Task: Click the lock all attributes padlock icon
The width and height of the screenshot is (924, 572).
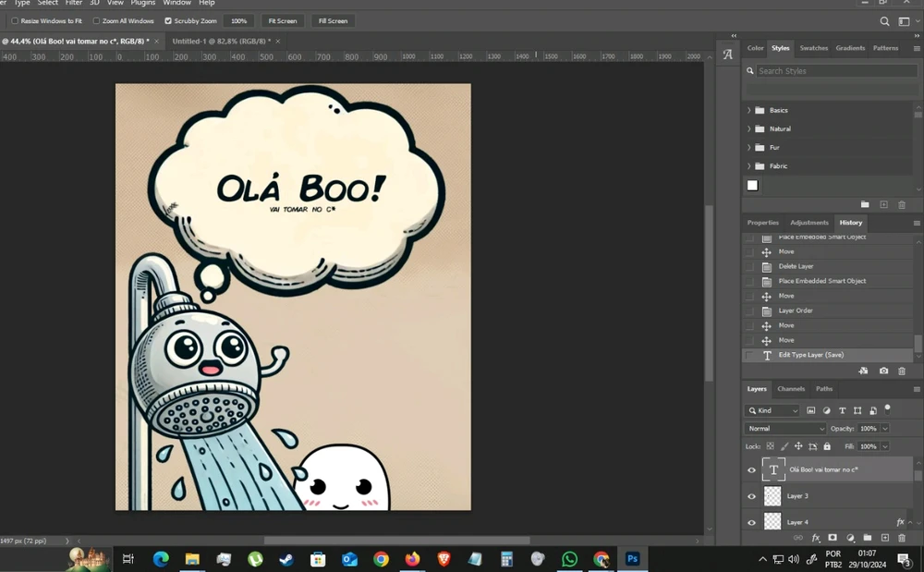Action: click(x=827, y=446)
